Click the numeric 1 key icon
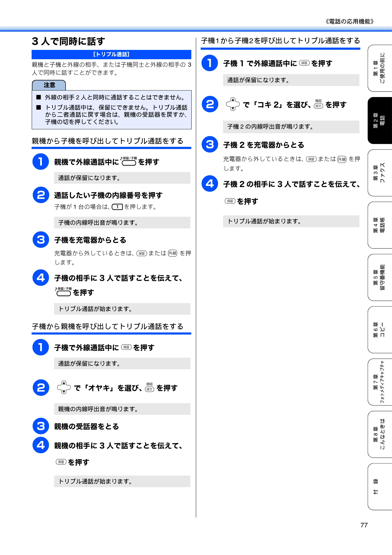 pos(117,207)
